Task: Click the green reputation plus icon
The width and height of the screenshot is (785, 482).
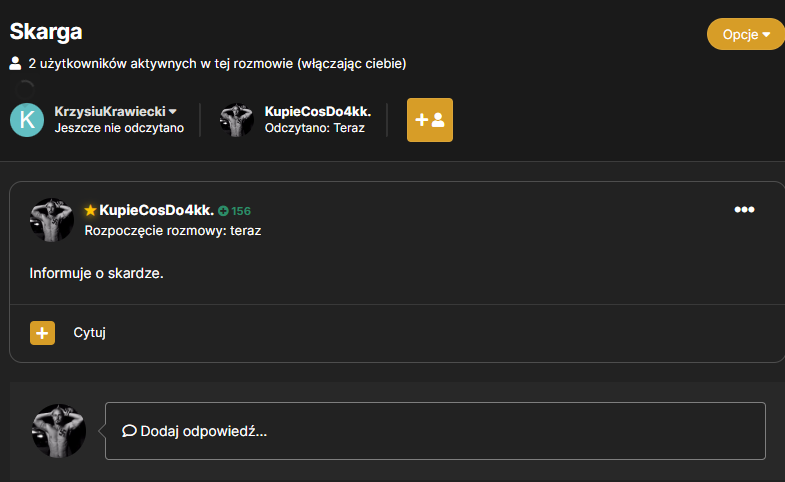Action: (223, 211)
